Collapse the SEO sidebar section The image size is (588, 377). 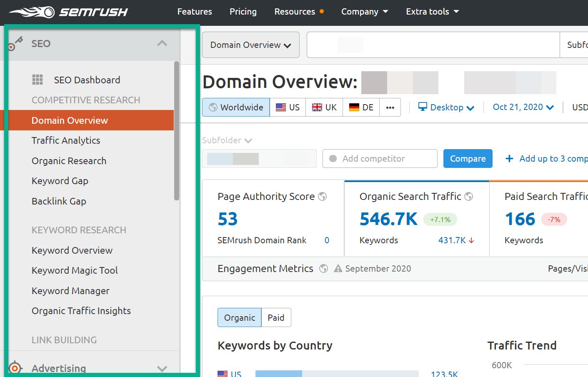coord(162,43)
